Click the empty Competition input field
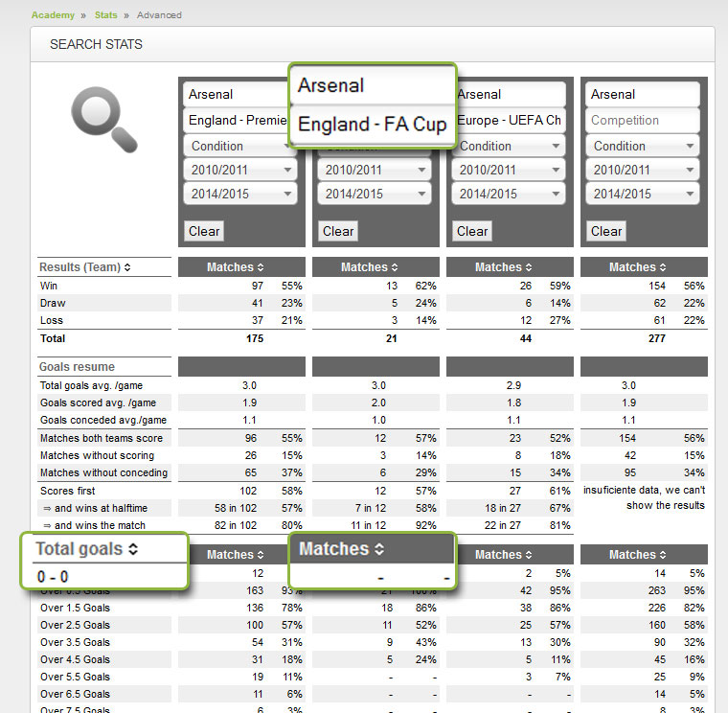Viewport: 728px width, 713px height. point(642,121)
